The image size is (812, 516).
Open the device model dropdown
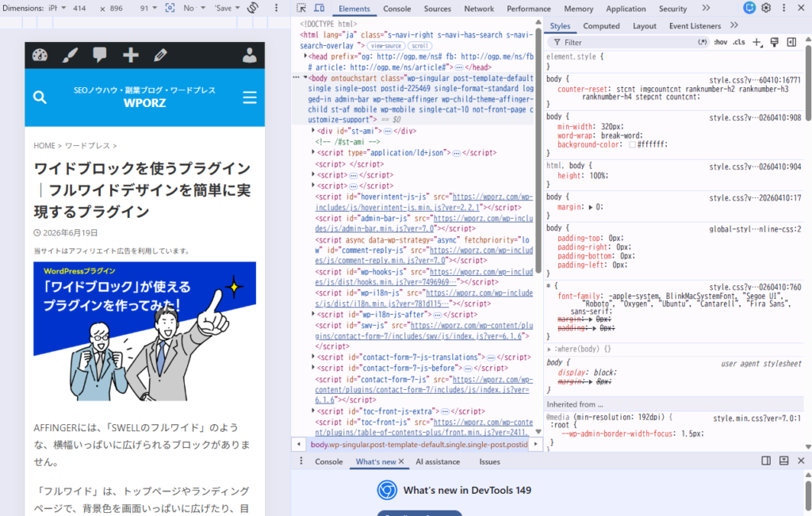pyautogui.click(x=56, y=8)
